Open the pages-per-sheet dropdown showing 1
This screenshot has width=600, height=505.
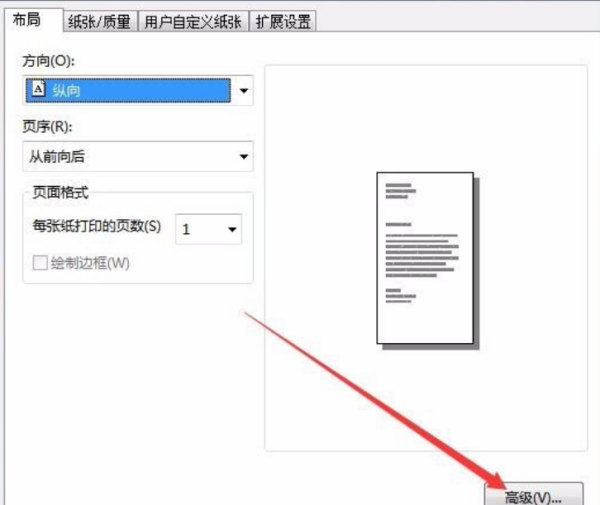(x=209, y=229)
